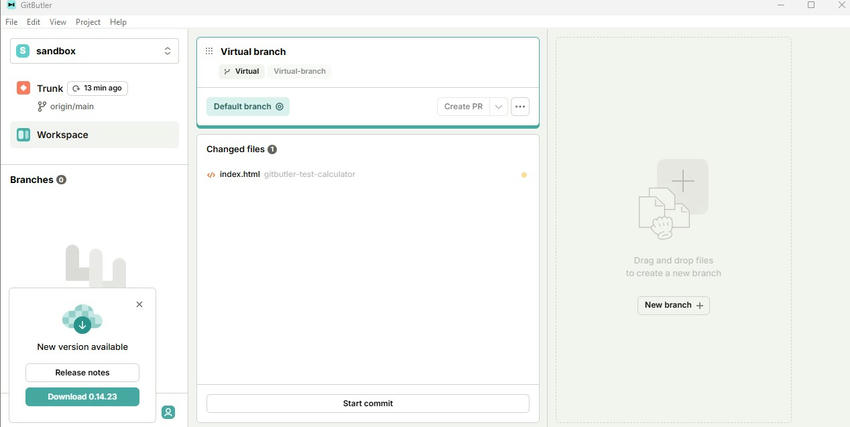Click the HTML file type icon
The image size is (850, 427).
click(x=211, y=174)
